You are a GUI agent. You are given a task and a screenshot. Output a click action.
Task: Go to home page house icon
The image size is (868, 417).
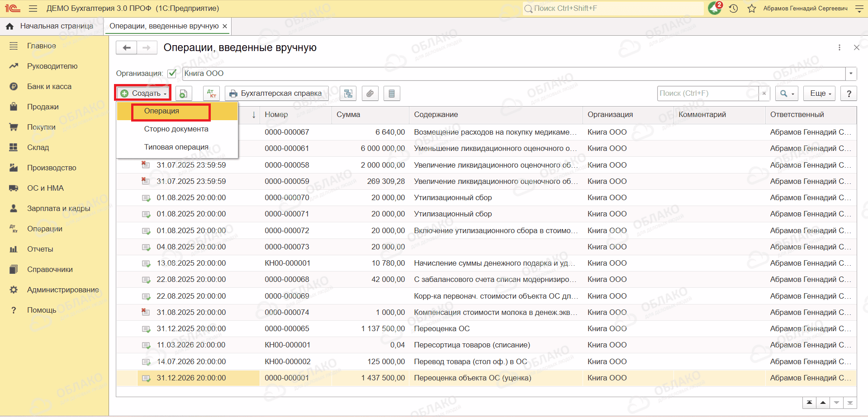tap(9, 26)
